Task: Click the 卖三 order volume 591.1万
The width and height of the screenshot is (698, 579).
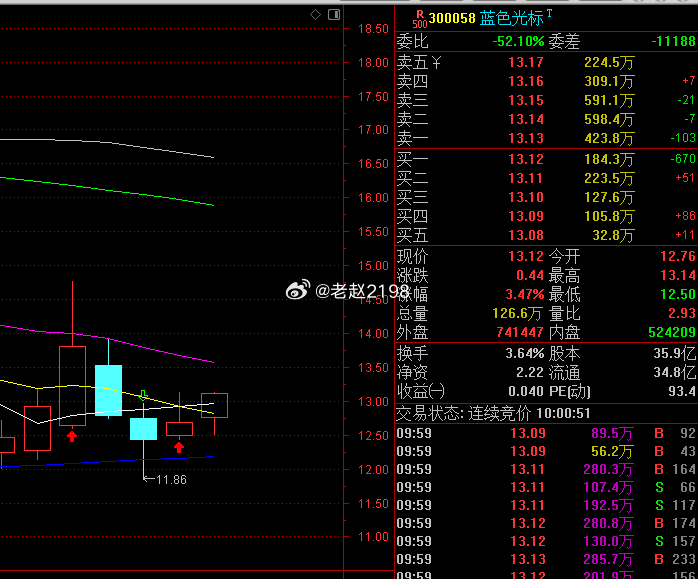Action: tap(609, 101)
